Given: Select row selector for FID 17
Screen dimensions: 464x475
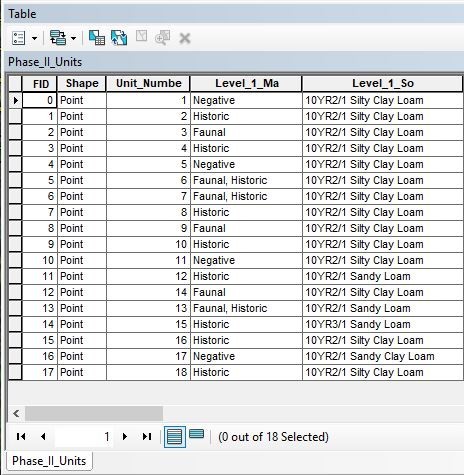Looking at the screenshot, I should coord(15,372).
